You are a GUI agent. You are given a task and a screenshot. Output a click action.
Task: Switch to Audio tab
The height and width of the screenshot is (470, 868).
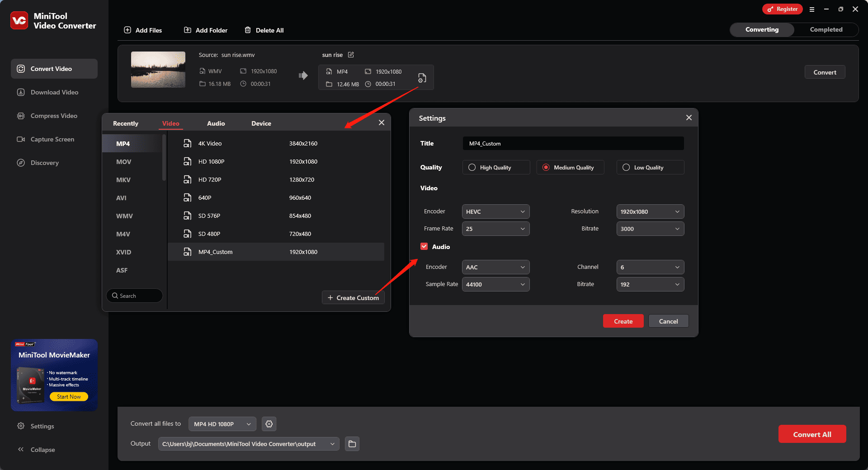pos(216,123)
